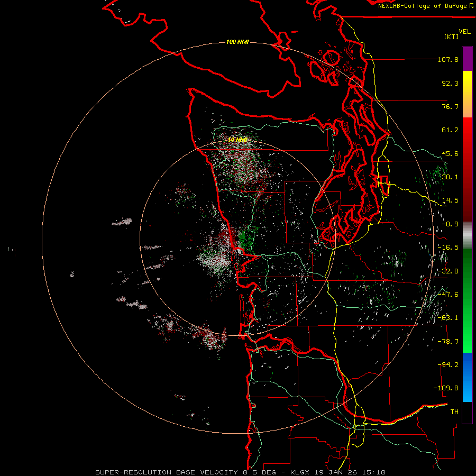
Task: Click the 15:10 timestamp in caption
Action: [374, 472]
